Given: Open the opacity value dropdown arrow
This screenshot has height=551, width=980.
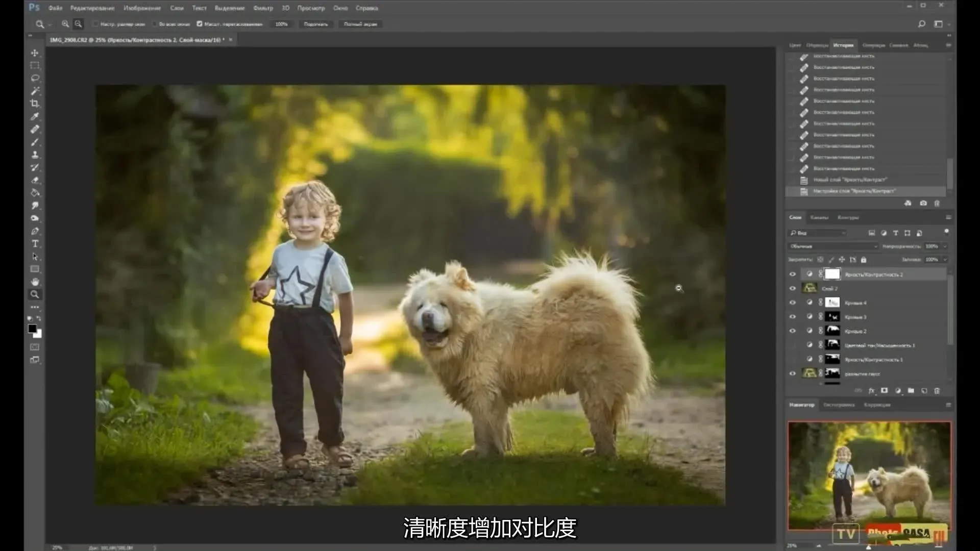Looking at the screenshot, I should point(945,246).
